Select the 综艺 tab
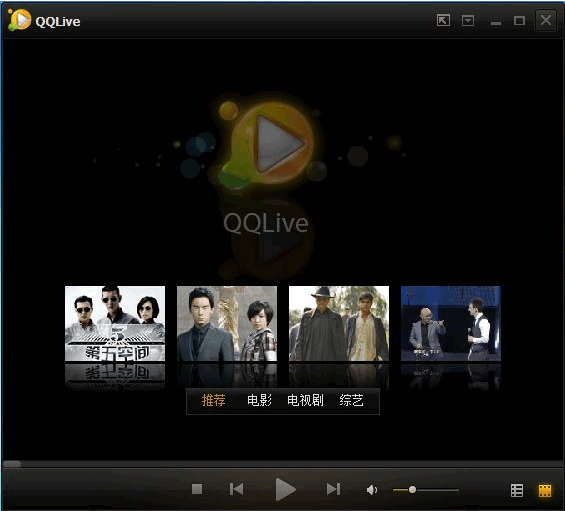The image size is (565, 511). (x=351, y=400)
